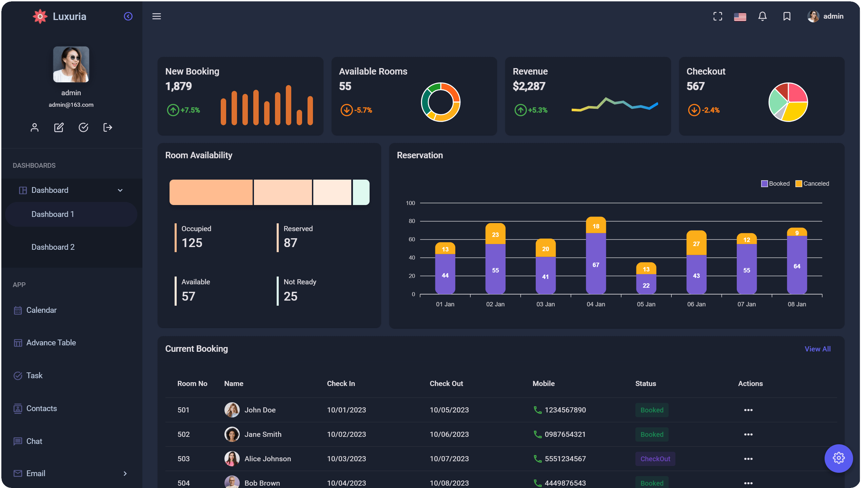Open Contacts from the sidebar
Viewport: 868px width, 488px height.
click(x=42, y=408)
